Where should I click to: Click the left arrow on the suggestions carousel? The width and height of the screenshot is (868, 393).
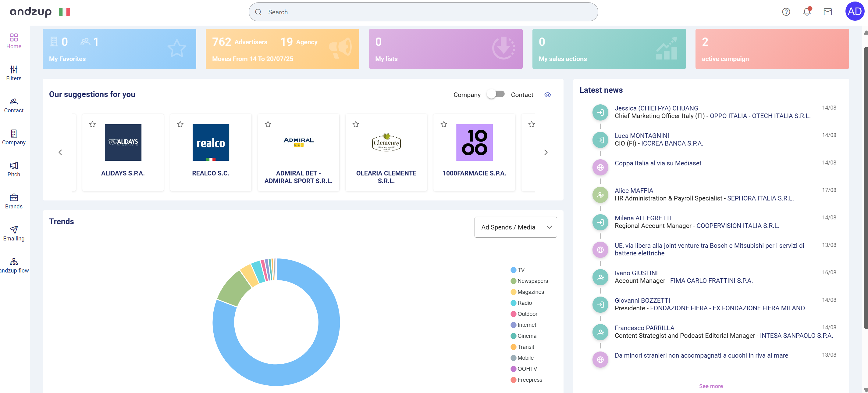tap(60, 153)
